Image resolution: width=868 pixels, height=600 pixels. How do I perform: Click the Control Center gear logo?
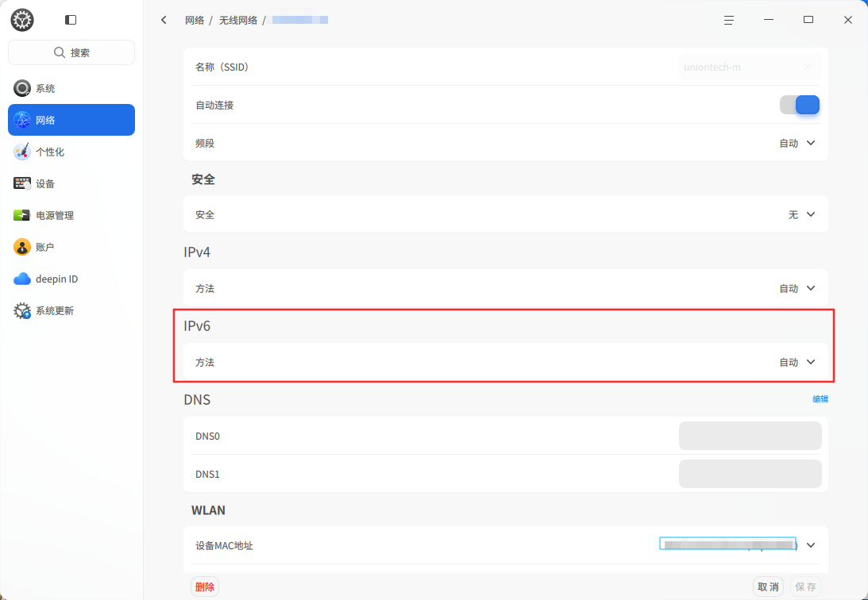[22, 20]
